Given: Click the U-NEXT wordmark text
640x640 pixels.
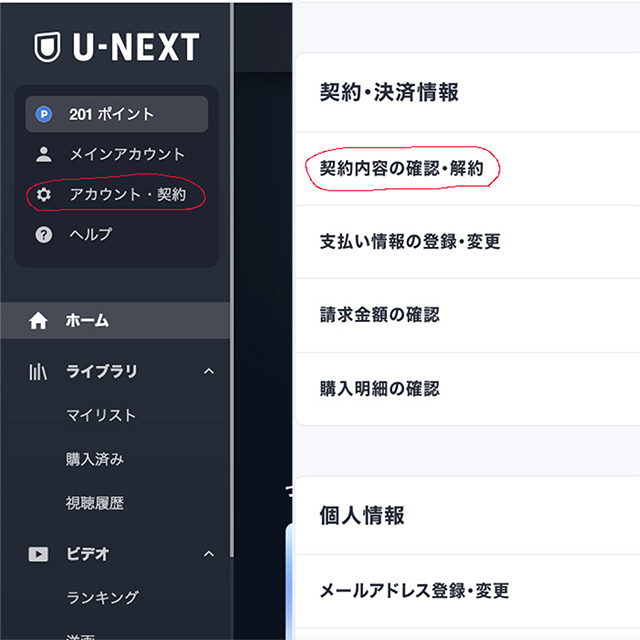Looking at the screenshot, I should pos(136,47).
